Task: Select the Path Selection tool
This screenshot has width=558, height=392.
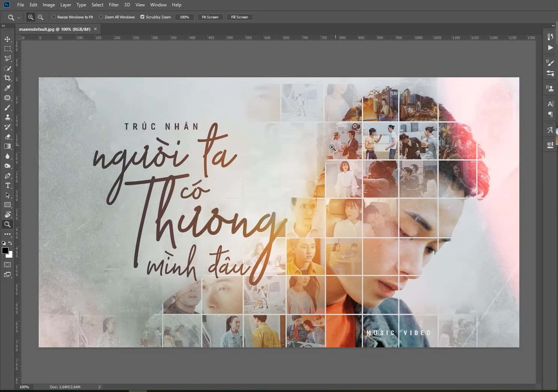Action: click(8, 195)
